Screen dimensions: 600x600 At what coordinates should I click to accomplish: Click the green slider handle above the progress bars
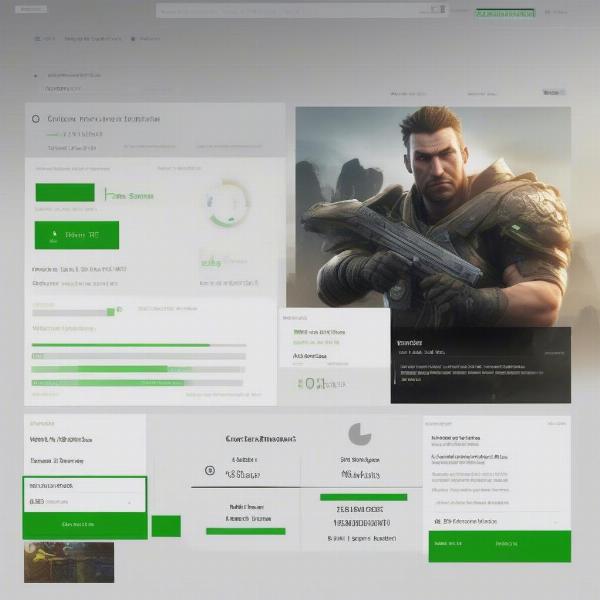click(x=111, y=312)
